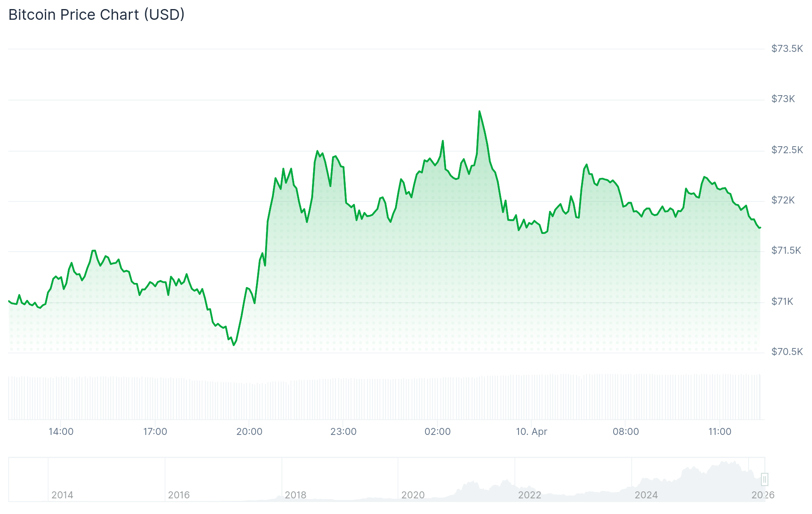Click the $73.5K price axis label
Viewport: 812px width, 514px height.
coord(787,49)
